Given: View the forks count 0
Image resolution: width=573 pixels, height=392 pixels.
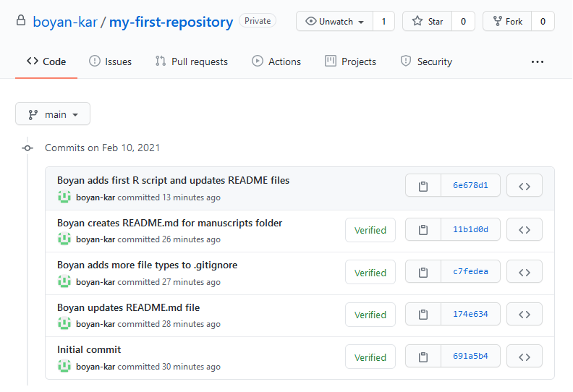Looking at the screenshot, I should coord(543,22).
